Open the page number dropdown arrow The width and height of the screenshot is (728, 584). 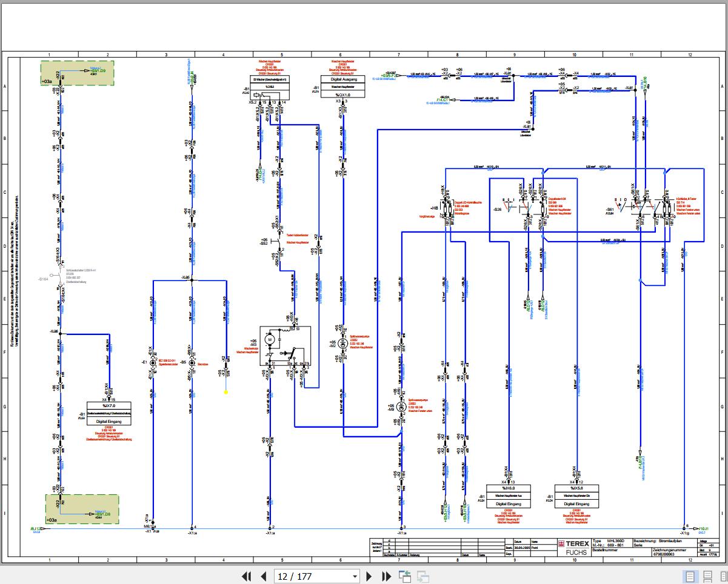pyautogui.click(x=355, y=576)
